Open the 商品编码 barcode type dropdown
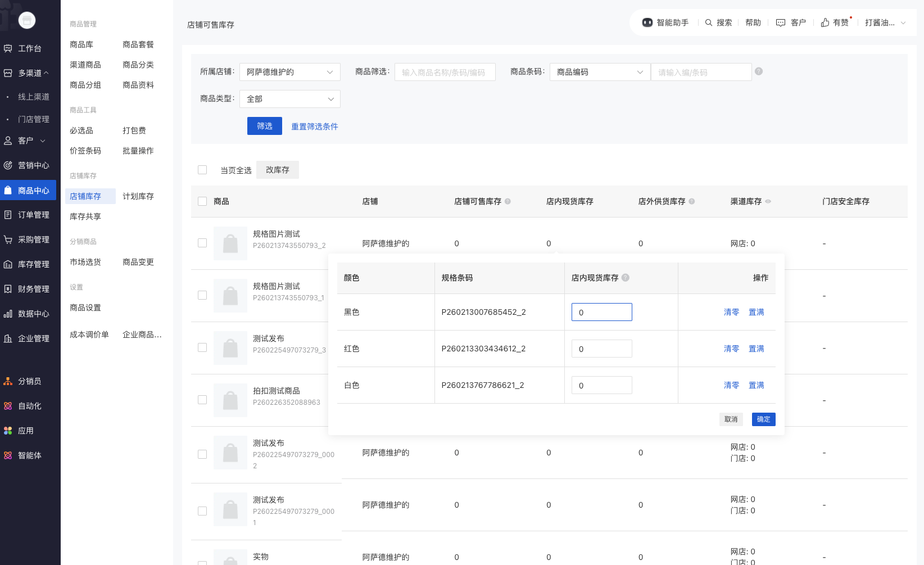The image size is (924, 565). pyautogui.click(x=599, y=72)
